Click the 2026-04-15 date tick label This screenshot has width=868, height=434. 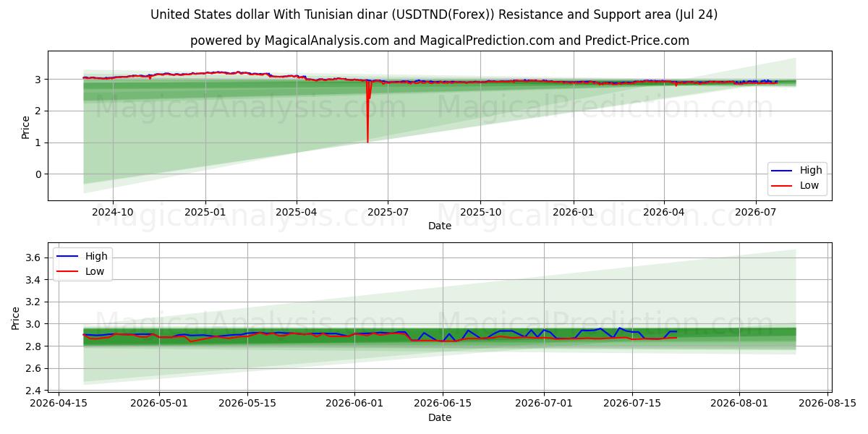(59, 404)
